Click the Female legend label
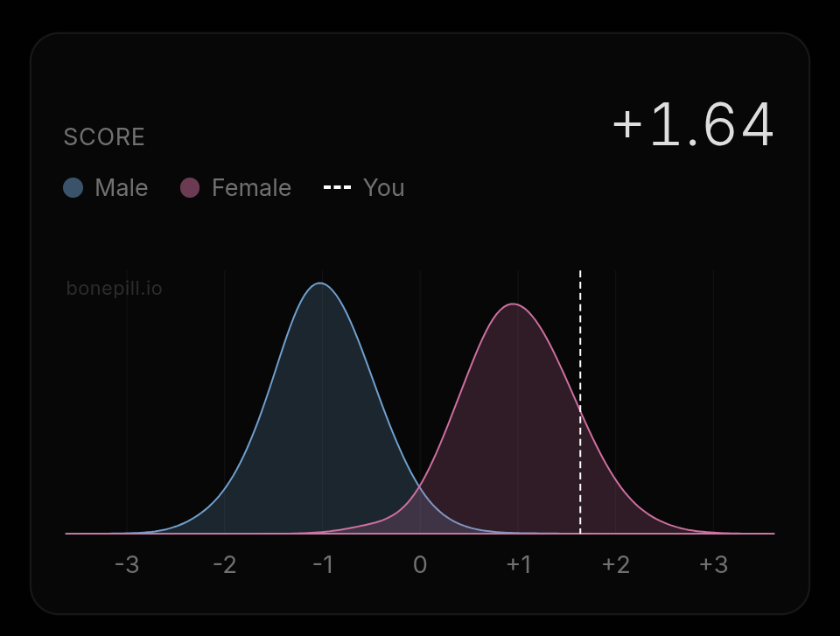The height and width of the screenshot is (636, 840). (x=251, y=187)
